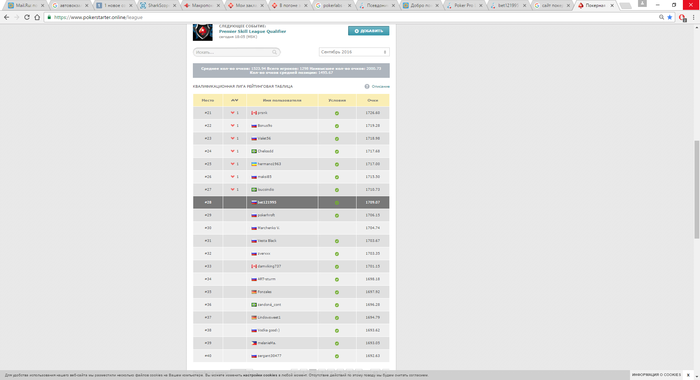Viewport: 700px width, 380px height.
Task: Close the SharkScope tab
Action: [175, 6]
